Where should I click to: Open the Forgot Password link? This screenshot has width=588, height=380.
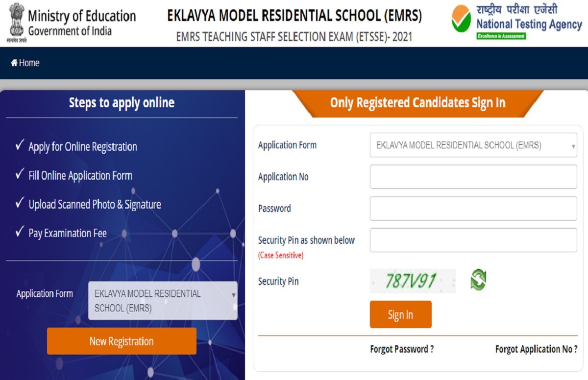(x=402, y=349)
